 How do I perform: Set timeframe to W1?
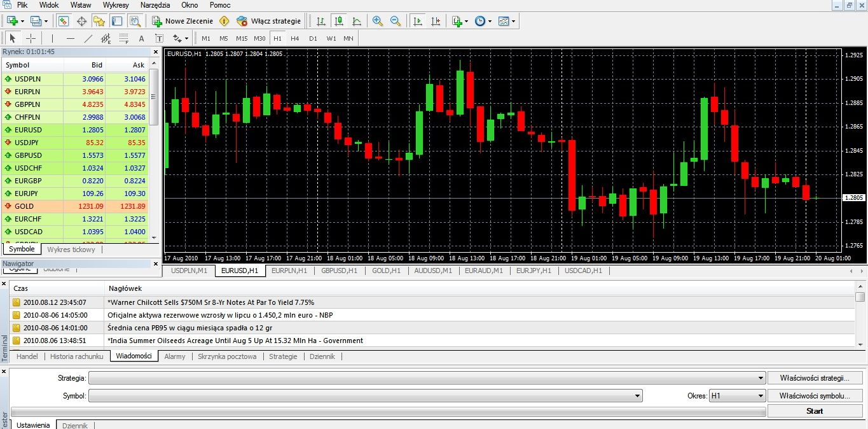coord(331,38)
